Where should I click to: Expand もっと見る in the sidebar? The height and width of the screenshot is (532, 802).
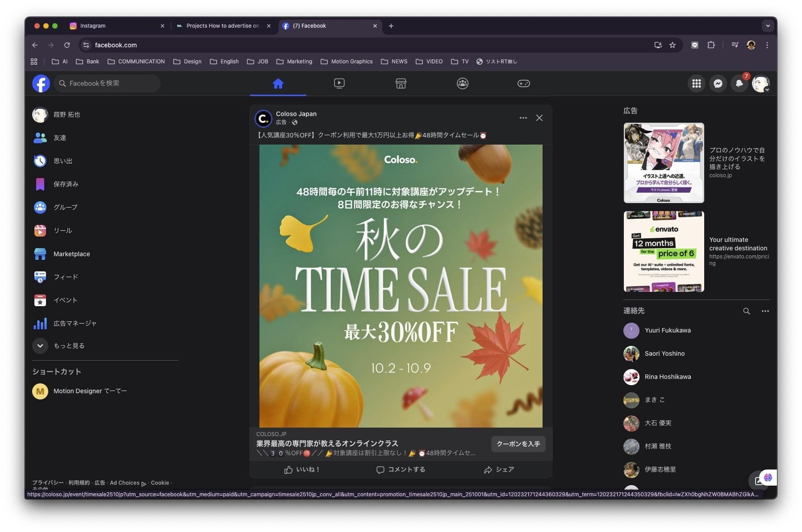point(105,346)
